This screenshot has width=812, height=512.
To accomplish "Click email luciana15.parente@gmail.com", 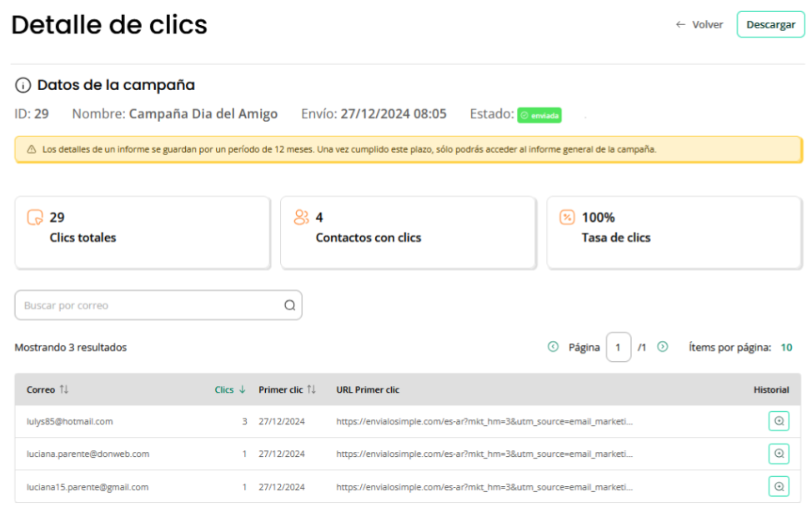I will [88, 487].
